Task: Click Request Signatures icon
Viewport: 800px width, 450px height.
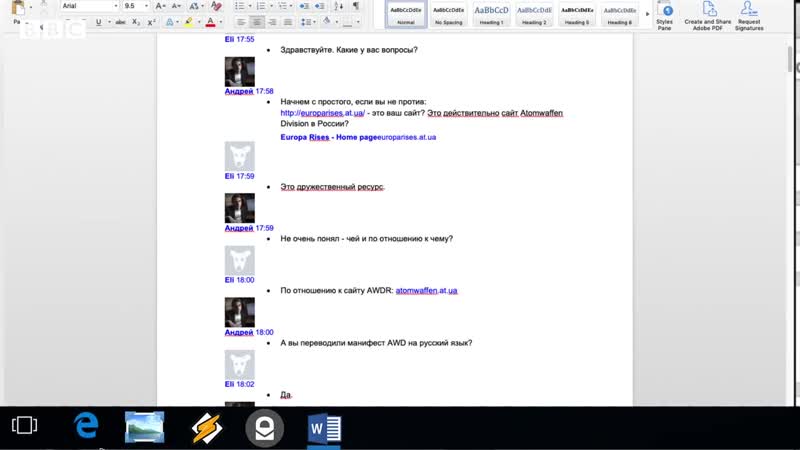Action: click(x=749, y=16)
